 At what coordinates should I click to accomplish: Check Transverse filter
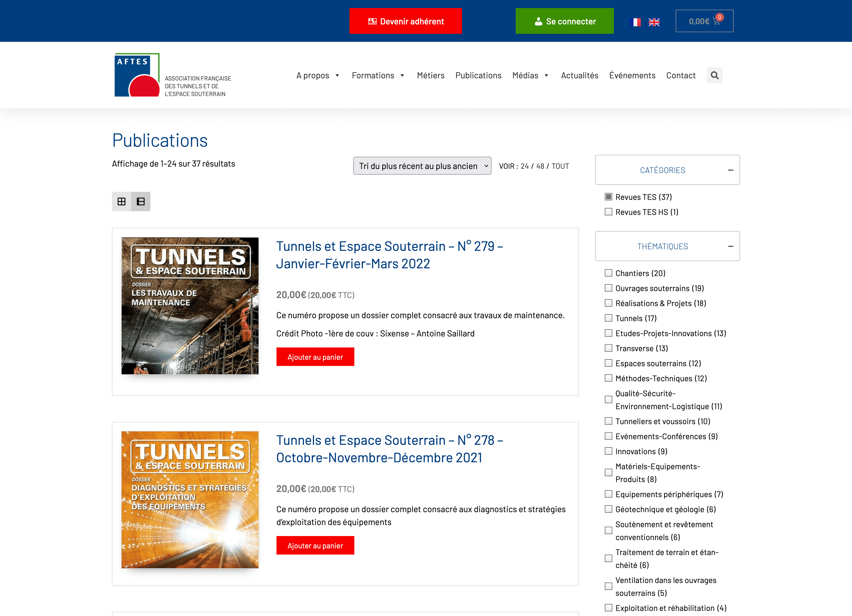609,348
